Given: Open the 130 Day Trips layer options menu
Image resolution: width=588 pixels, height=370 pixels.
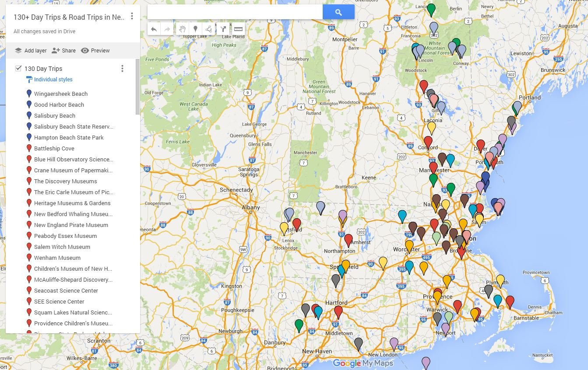Looking at the screenshot, I should [x=122, y=69].
